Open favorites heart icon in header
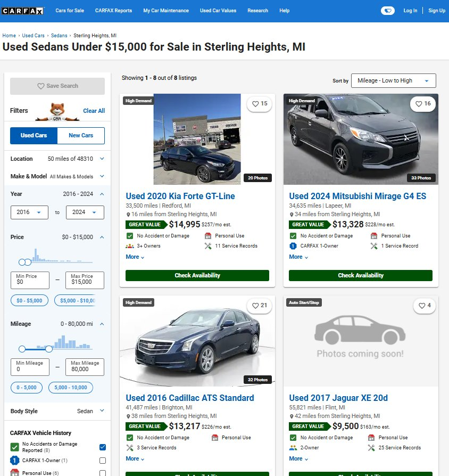The height and width of the screenshot is (476, 449). 387,11
